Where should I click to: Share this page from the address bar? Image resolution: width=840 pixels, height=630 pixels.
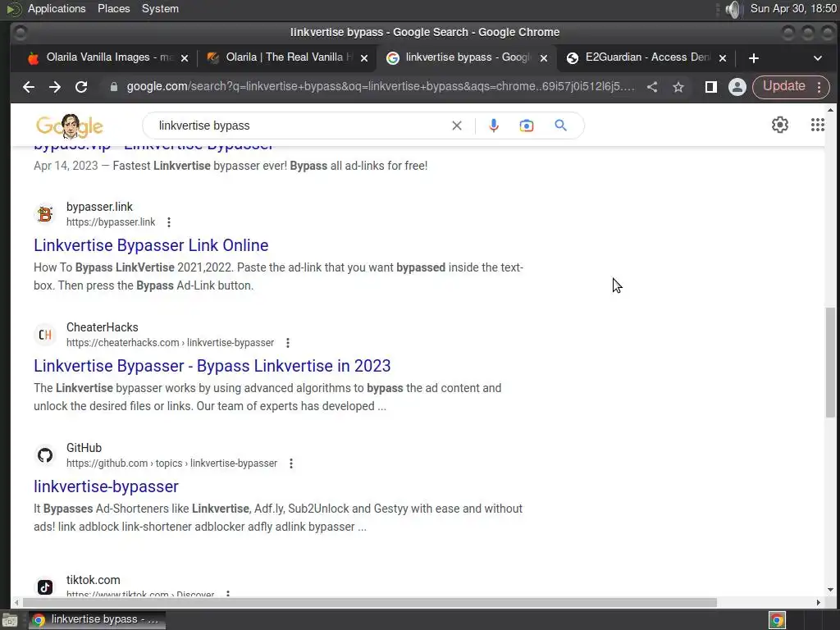pyautogui.click(x=652, y=87)
